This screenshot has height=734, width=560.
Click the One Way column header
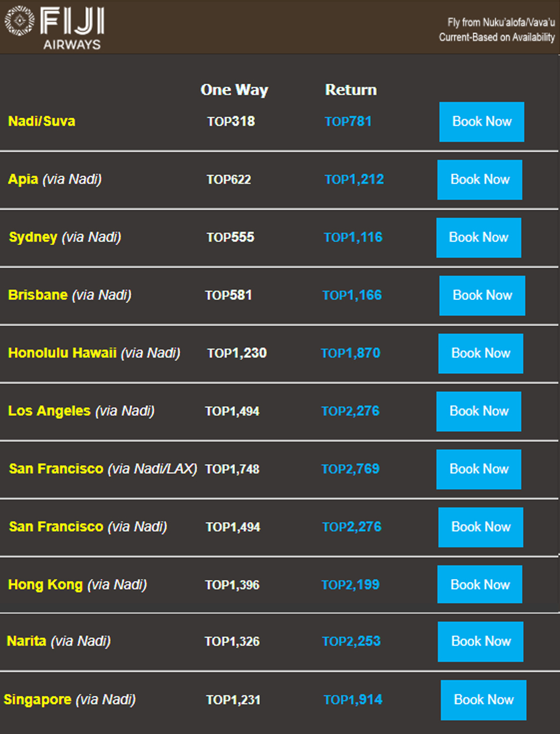[x=234, y=90]
